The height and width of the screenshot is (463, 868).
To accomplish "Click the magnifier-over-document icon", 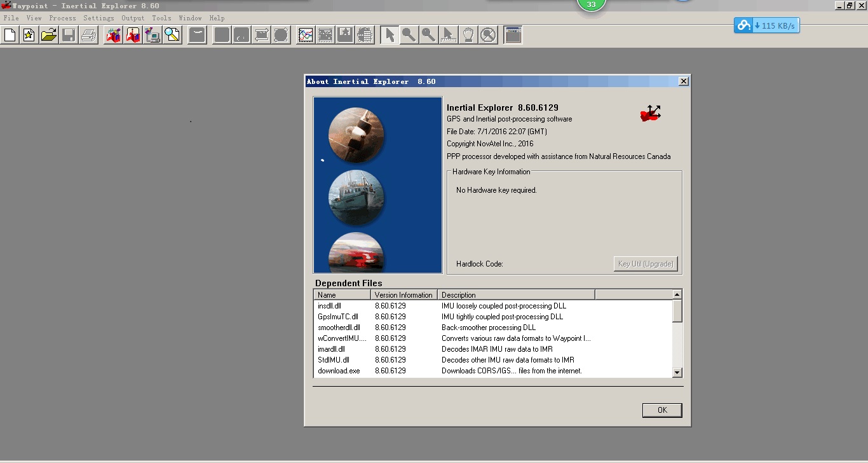I will tap(173, 35).
